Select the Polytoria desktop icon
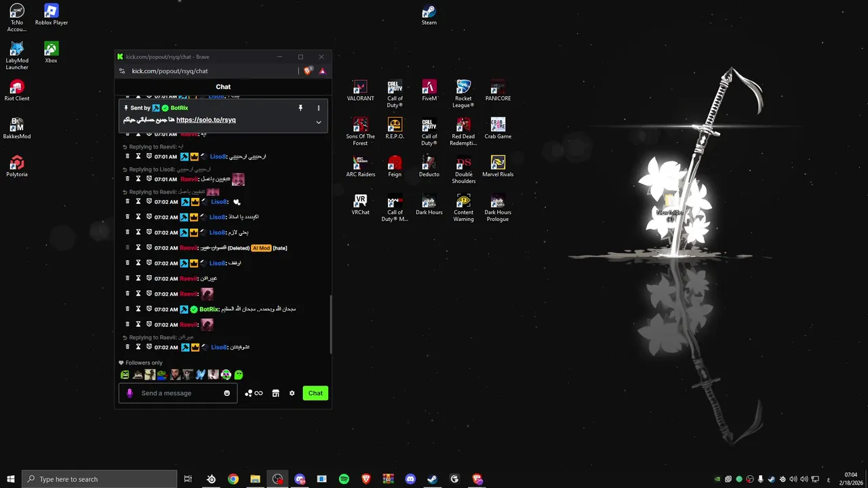This screenshot has width=868, height=488. click(x=17, y=167)
